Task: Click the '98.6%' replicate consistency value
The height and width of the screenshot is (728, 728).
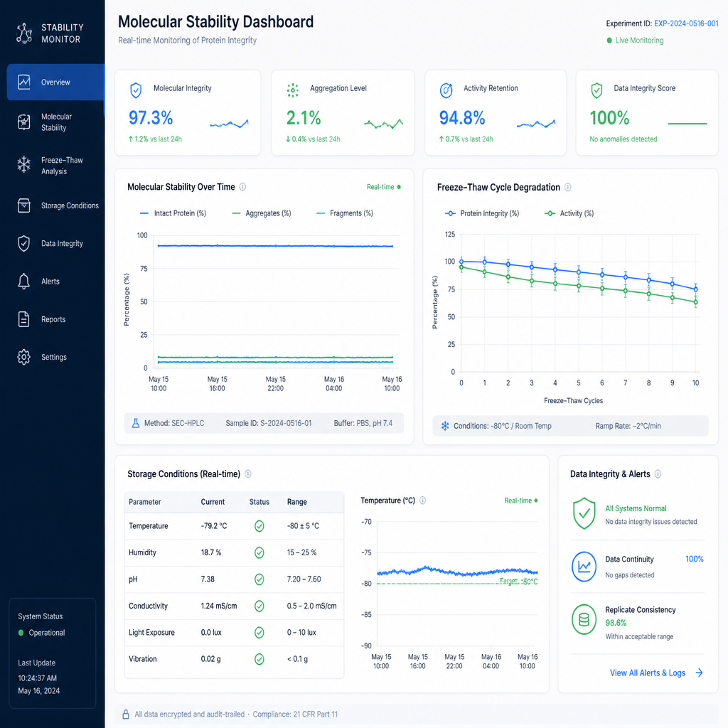Action: [x=616, y=623]
